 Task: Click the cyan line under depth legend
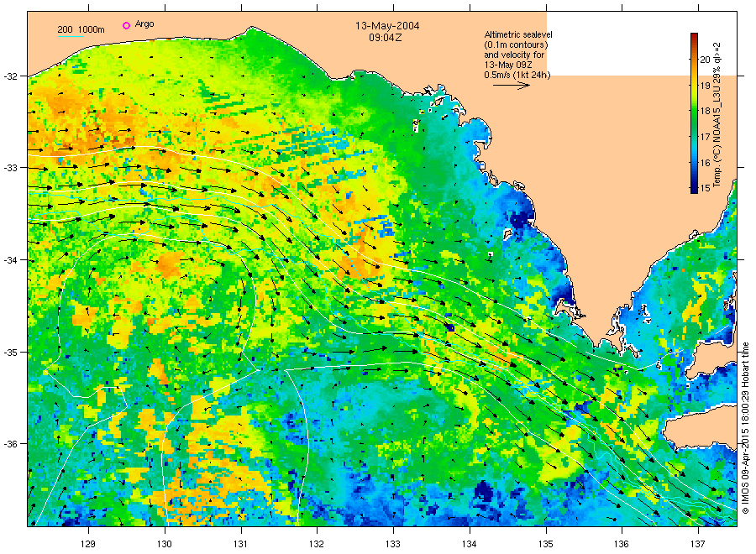(x=71, y=37)
